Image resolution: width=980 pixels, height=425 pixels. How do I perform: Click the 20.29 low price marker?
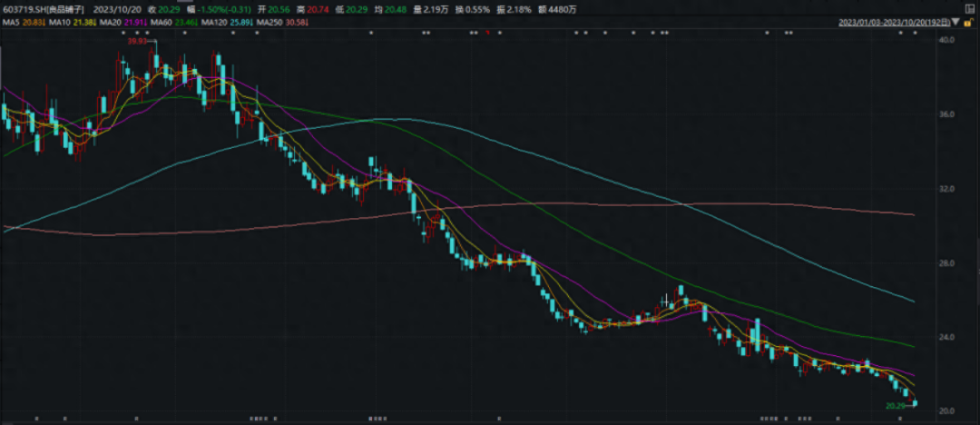895,406
